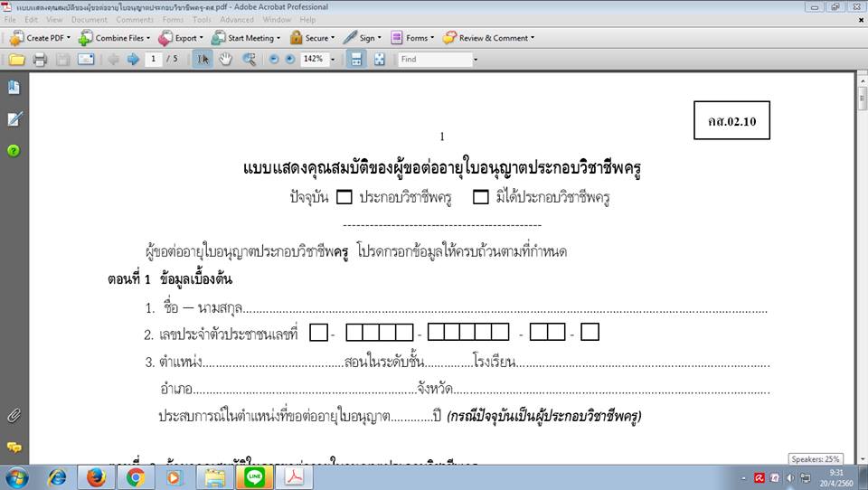Open the Document menu
Viewport: 868px width, 490px height.
(89, 19)
